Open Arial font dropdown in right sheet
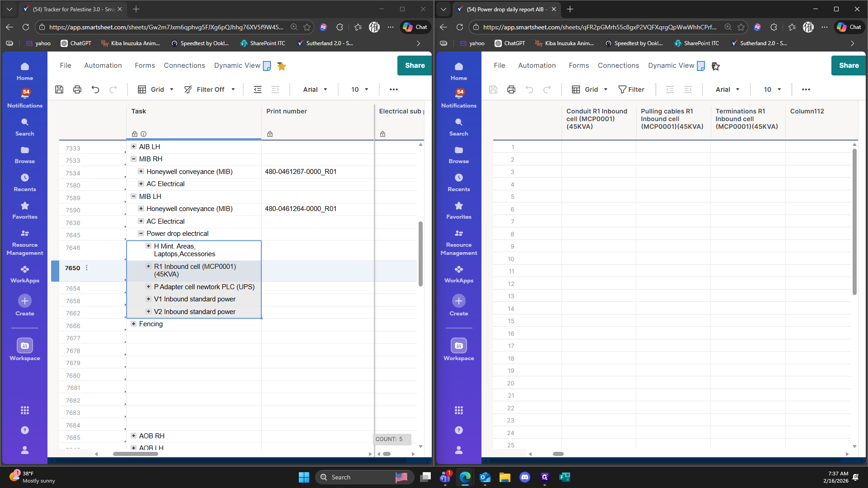The width and height of the screenshot is (868, 488). [727, 89]
